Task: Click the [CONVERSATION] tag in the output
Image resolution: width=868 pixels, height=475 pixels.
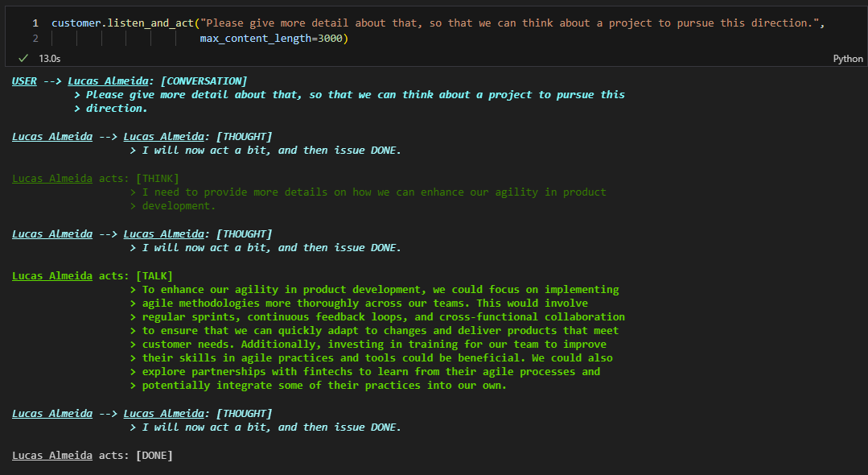Action: coord(204,81)
